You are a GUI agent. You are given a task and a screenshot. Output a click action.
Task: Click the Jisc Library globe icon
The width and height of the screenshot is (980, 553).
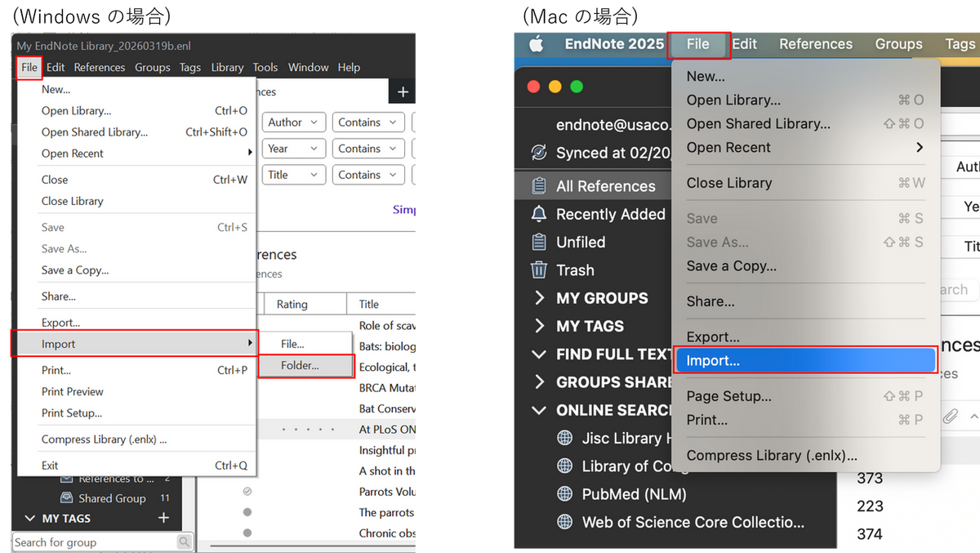564,439
